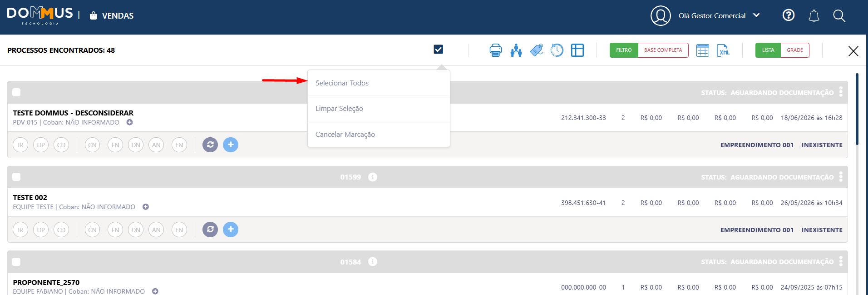This screenshot has height=295, width=868.
Task: Click DP badge in TESTE DOMMUS row
Action: pyautogui.click(x=41, y=145)
